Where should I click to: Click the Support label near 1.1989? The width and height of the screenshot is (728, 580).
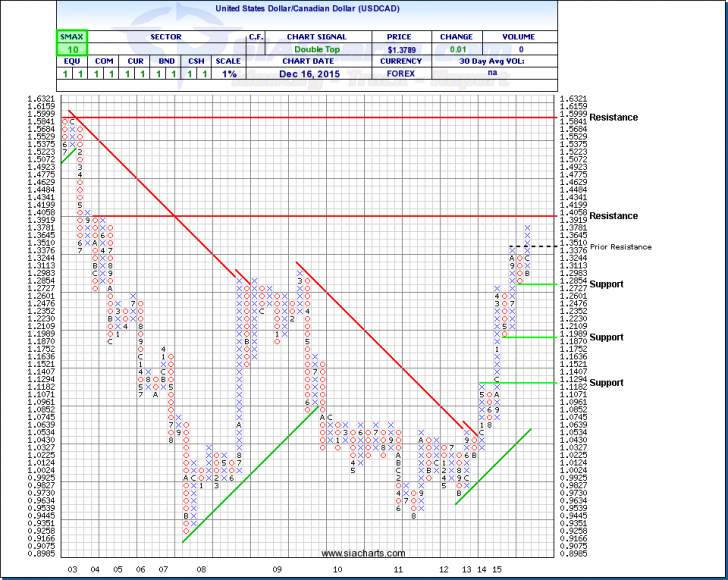(606, 337)
